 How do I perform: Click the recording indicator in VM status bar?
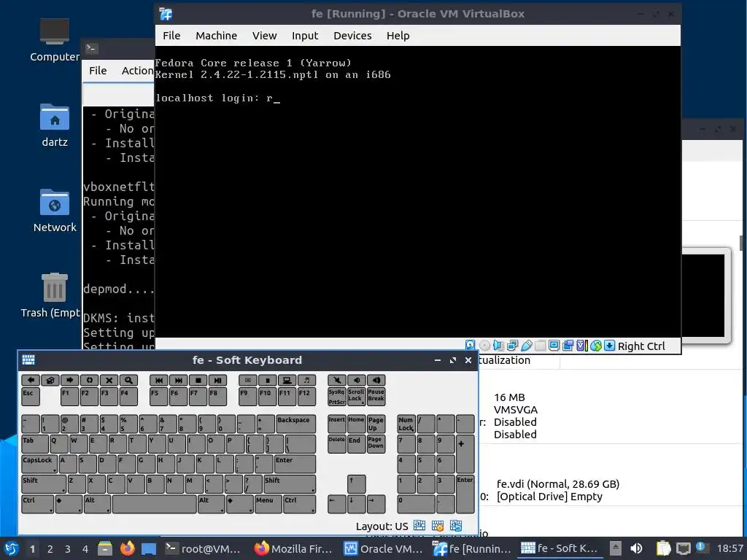pyautogui.click(x=568, y=345)
